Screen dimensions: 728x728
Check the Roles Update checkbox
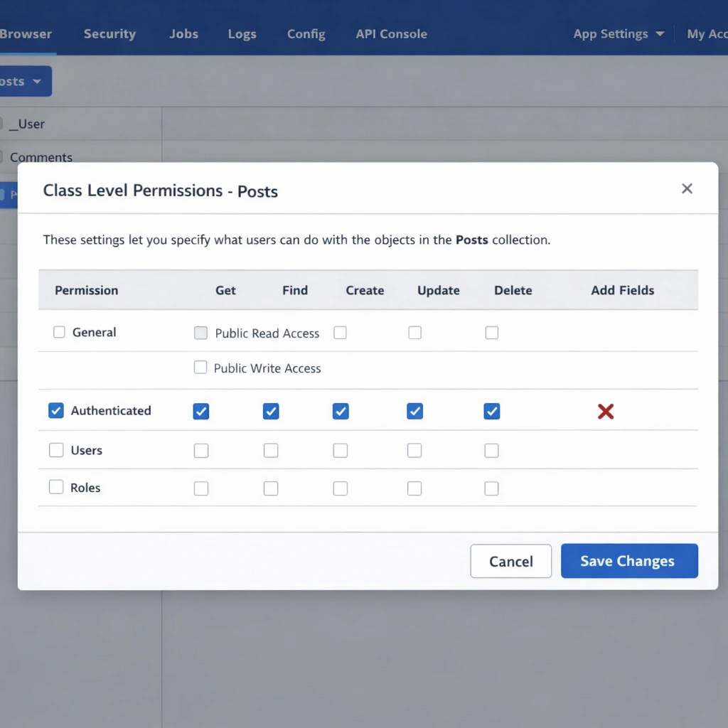pyautogui.click(x=414, y=488)
